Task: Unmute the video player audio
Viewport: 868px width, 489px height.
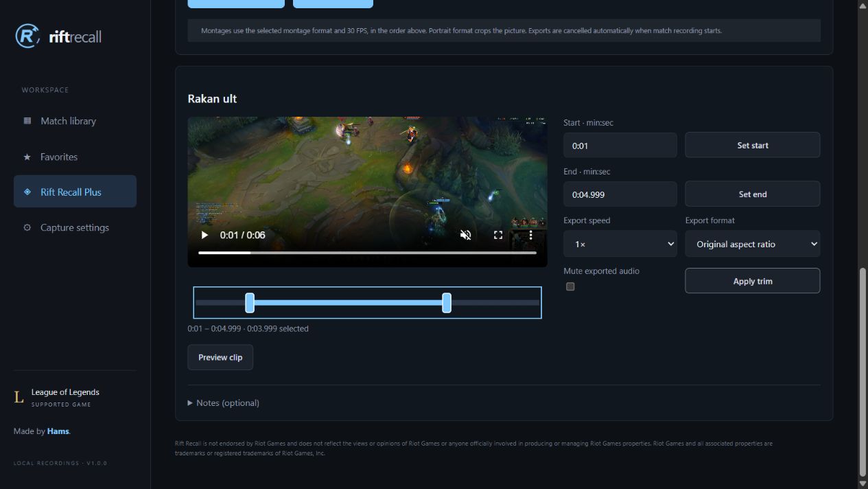Action: pos(465,235)
